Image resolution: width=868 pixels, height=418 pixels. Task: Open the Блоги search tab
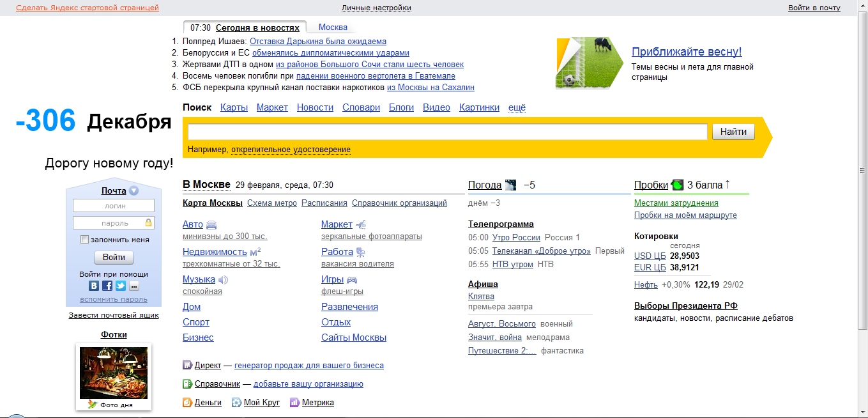(401, 107)
